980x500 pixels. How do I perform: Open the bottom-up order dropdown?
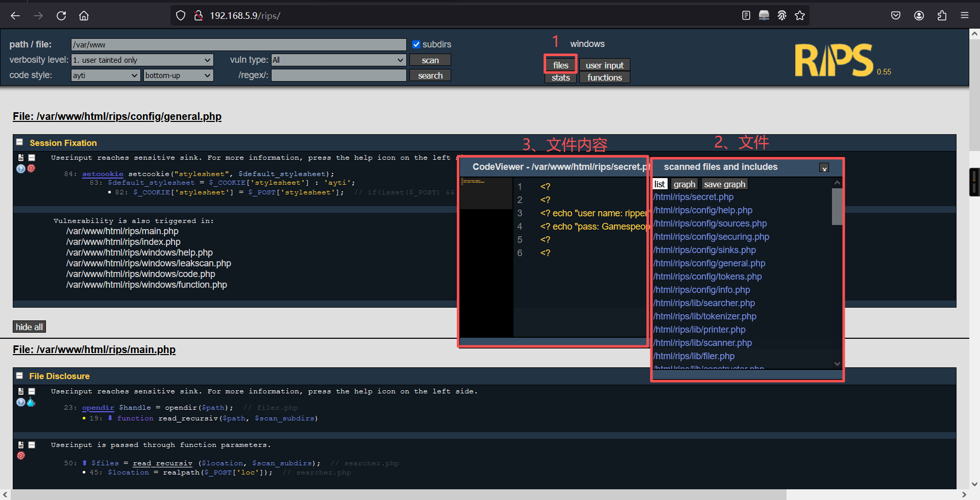178,75
